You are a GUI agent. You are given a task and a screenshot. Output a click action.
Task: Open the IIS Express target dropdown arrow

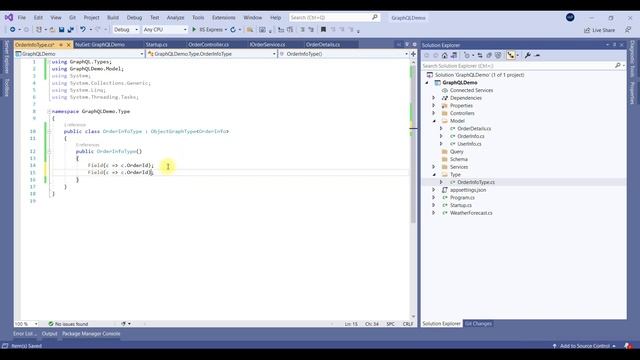226,30
